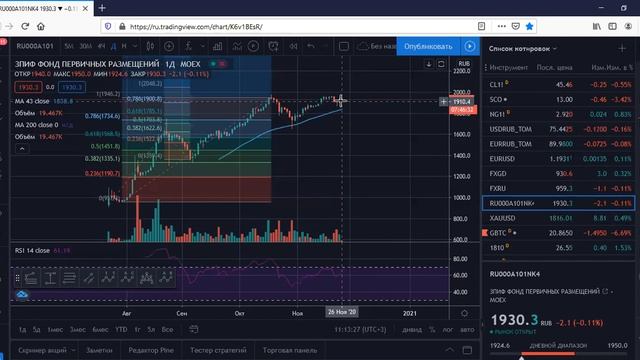Select the 5м timeframe
640x360 pixels.
pos(69,46)
